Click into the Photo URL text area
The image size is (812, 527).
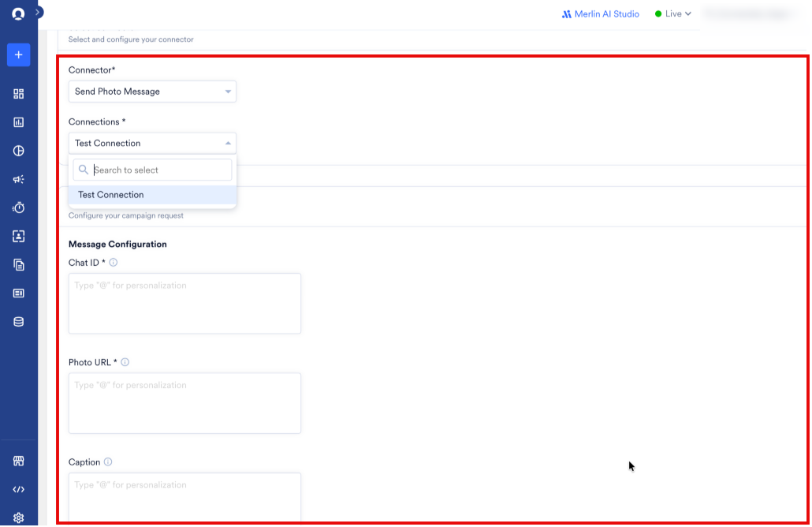pos(185,403)
